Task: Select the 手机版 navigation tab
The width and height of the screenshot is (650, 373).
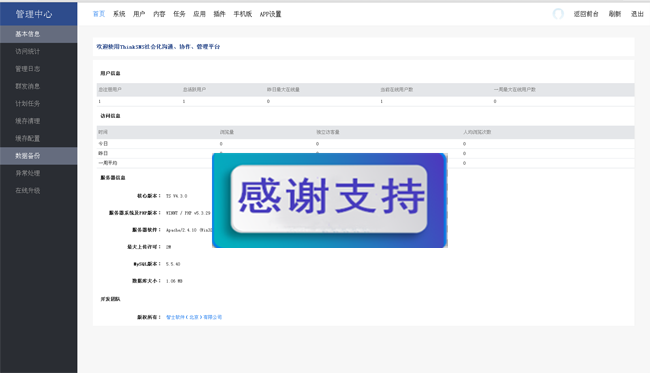Action: (243, 14)
